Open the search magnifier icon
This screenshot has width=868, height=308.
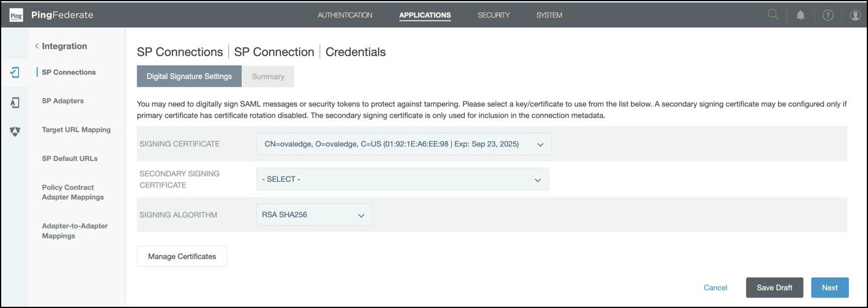pos(773,15)
